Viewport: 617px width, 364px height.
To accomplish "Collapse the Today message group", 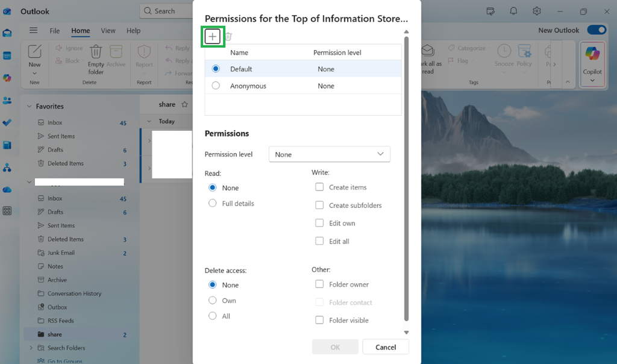I will pyautogui.click(x=149, y=121).
